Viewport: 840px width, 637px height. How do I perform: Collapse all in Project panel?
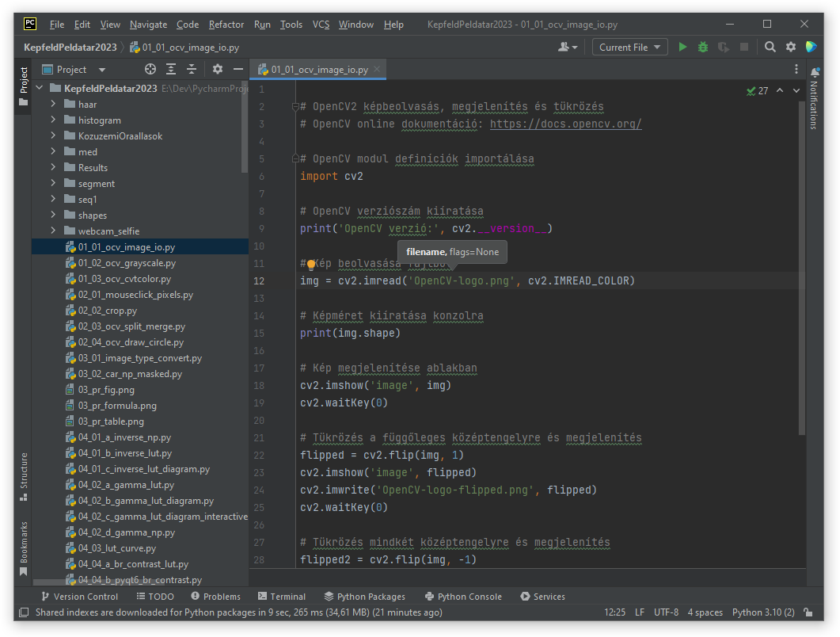(191, 70)
